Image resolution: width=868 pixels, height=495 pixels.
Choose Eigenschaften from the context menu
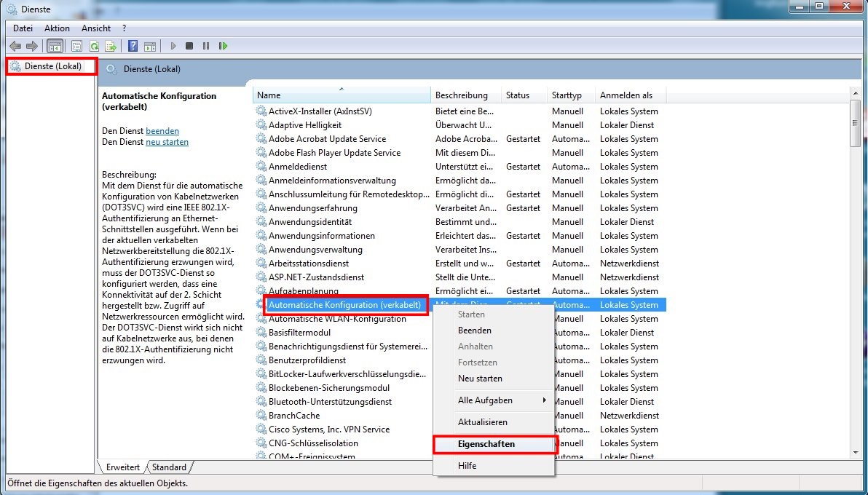pyautogui.click(x=486, y=444)
